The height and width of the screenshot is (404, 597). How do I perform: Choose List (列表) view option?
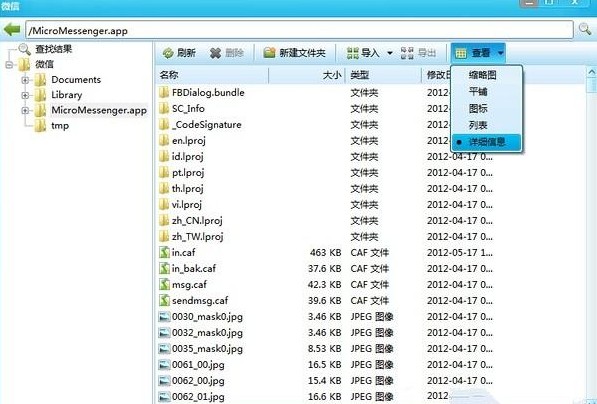(x=478, y=125)
